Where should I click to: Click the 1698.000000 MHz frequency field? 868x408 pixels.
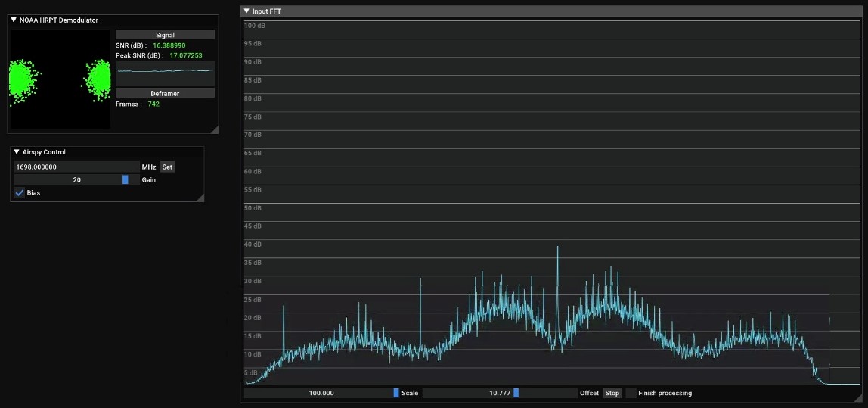click(76, 167)
